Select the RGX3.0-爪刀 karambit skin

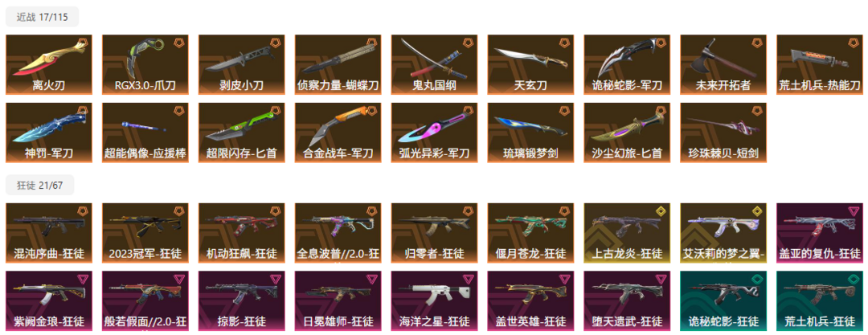pos(145,65)
